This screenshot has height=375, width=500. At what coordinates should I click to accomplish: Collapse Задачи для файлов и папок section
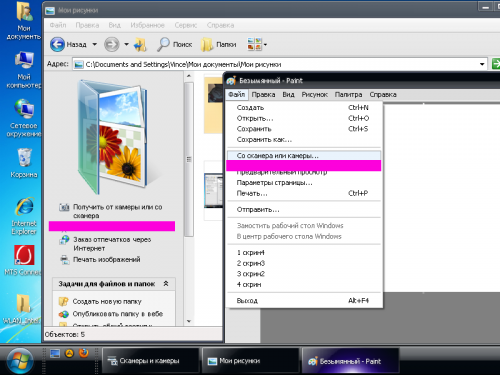166,284
